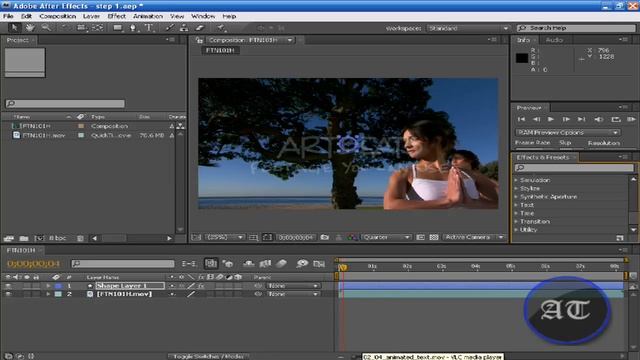Click Toggle Switches / Modes button

pos(208,356)
